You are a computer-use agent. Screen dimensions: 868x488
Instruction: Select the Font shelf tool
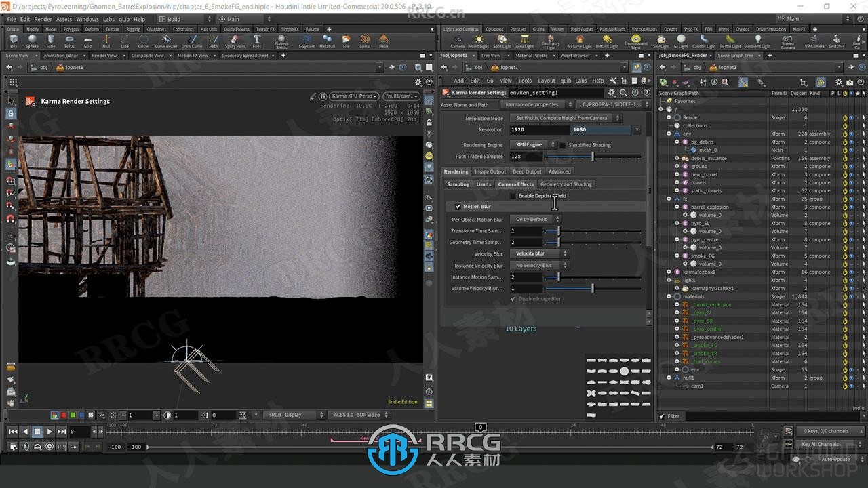[x=257, y=41]
